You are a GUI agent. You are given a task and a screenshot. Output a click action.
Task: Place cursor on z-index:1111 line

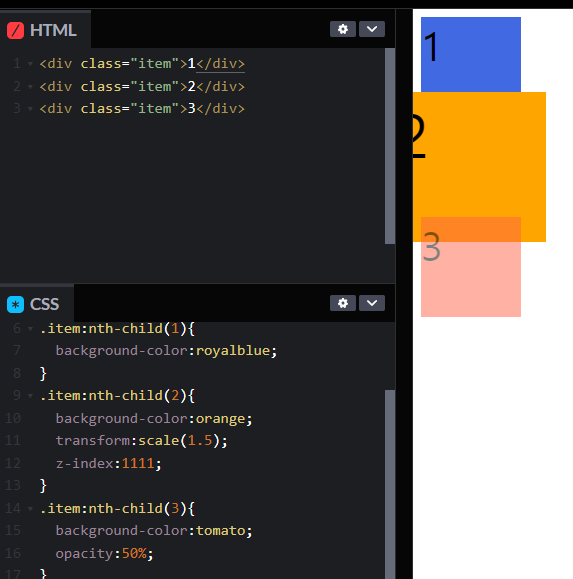pos(109,463)
